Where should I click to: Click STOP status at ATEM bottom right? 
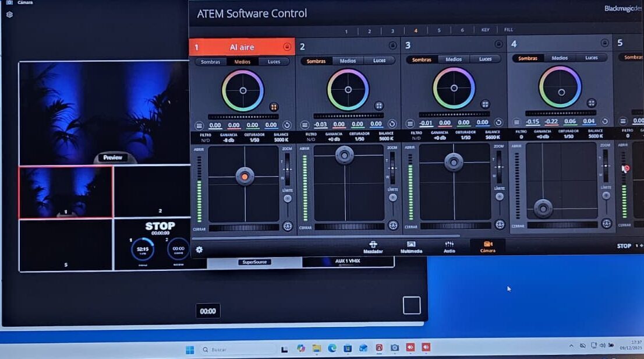[624, 246]
